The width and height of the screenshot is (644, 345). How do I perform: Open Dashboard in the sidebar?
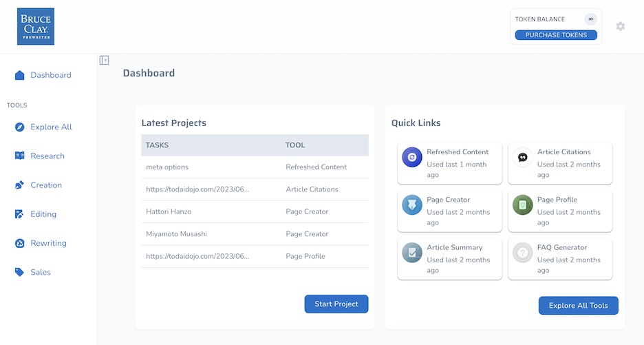pos(50,75)
